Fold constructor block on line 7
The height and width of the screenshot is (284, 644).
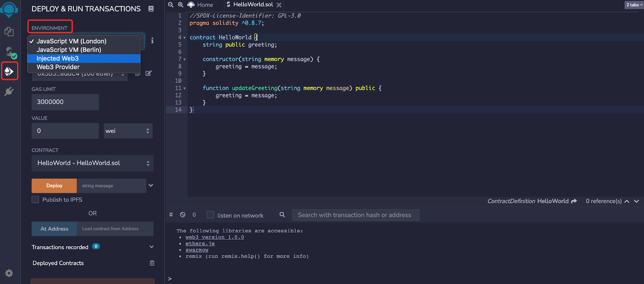pos(184,59)
